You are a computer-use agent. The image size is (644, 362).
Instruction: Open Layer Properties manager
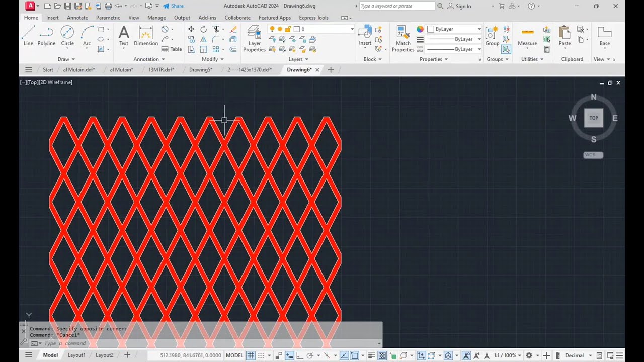[x=254, y=39]
